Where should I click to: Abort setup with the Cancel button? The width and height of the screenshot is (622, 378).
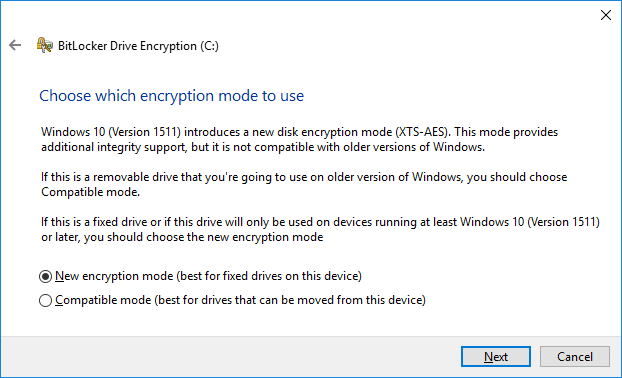(x=574, y=357)
